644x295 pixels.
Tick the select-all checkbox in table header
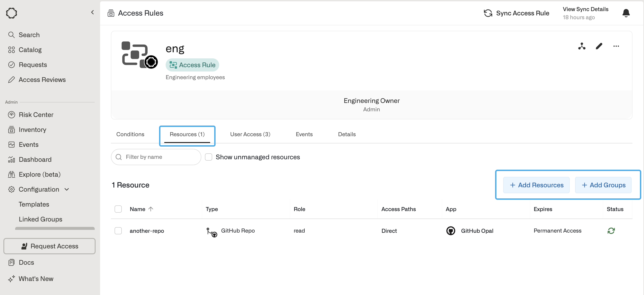118,209
